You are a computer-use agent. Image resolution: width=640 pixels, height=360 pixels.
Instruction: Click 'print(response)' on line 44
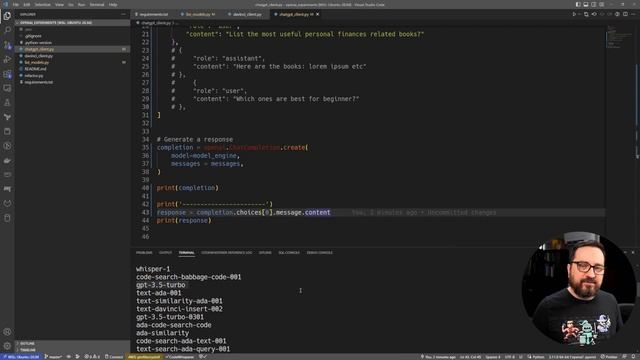coord(184,220)
